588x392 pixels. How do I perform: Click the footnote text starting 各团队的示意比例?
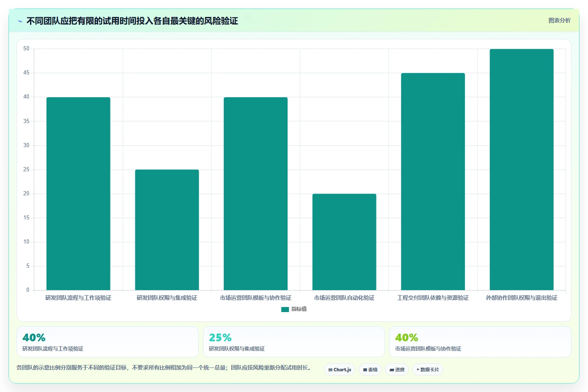164,367
